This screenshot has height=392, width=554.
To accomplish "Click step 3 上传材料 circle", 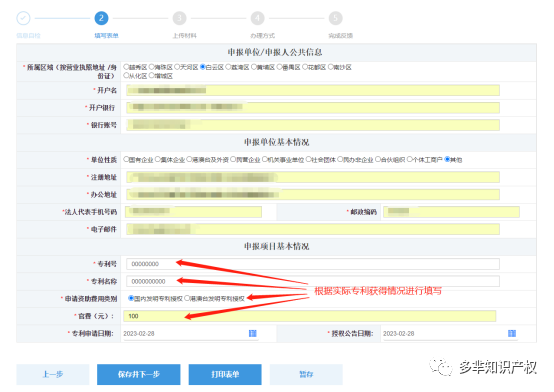I will pyautogui.click(x=179, y=18).
